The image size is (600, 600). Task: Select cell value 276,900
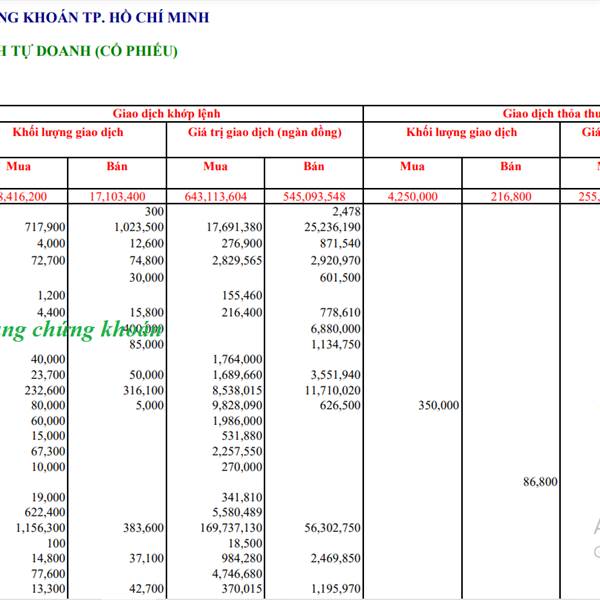point(242,243)
